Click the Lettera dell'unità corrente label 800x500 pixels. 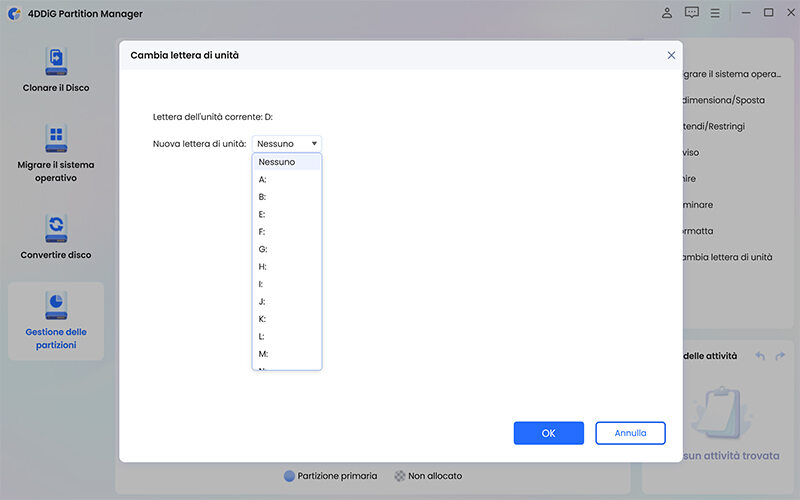213,117
